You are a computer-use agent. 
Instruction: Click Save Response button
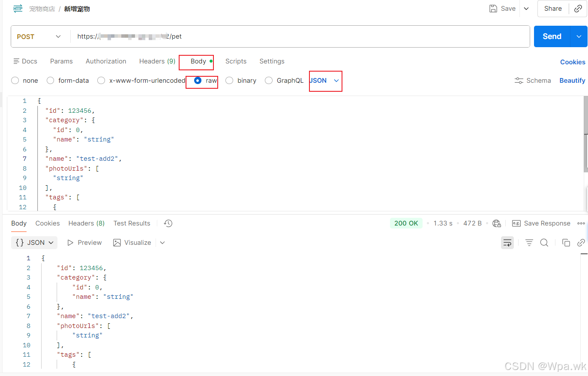541,223
